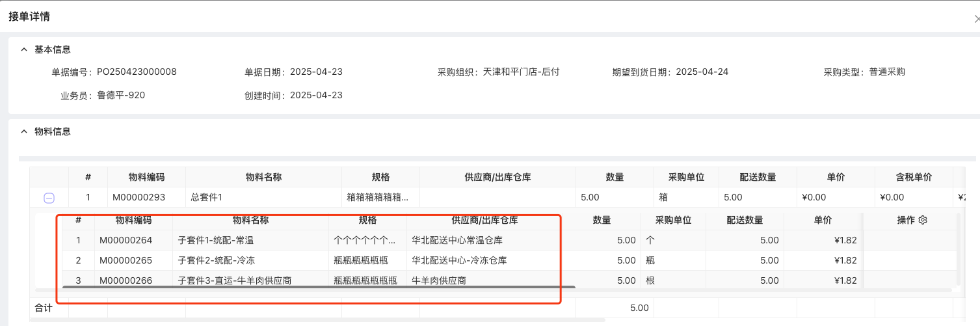This screenshot has height=326, width=980.
Task: Click the main table column header 物料名称
Action: click(263, 177)
